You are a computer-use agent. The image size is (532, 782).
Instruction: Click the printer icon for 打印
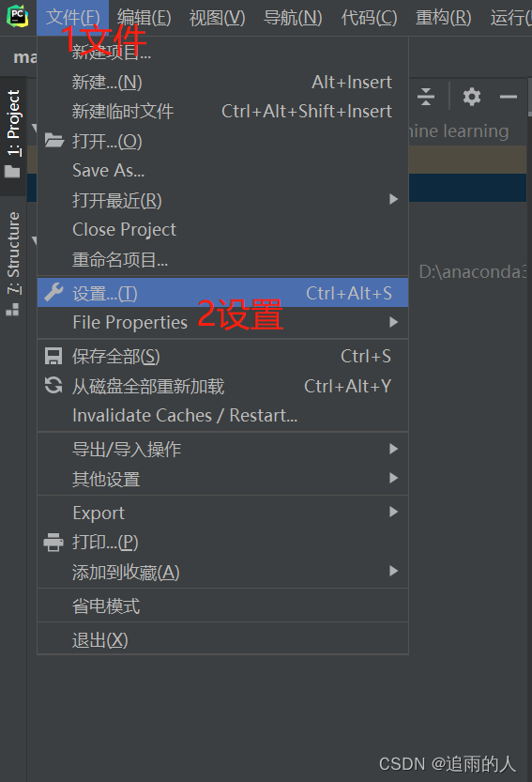point(53,542)
